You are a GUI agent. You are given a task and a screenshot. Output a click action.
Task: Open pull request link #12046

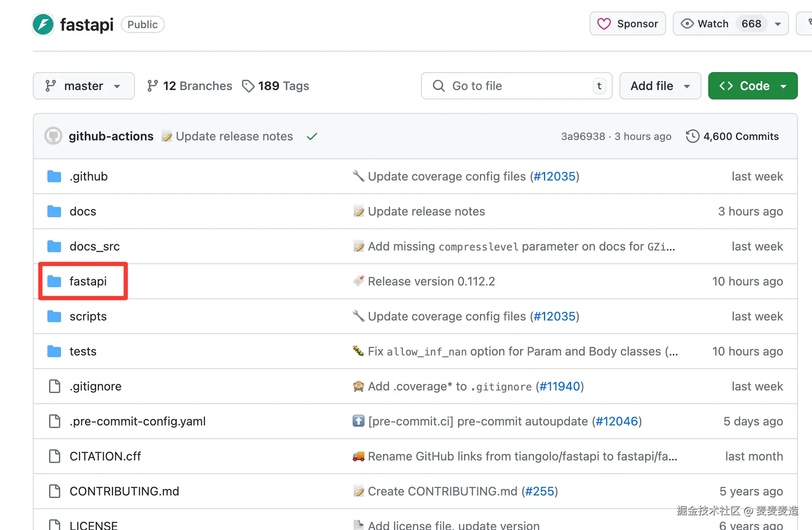coord(616,421)
